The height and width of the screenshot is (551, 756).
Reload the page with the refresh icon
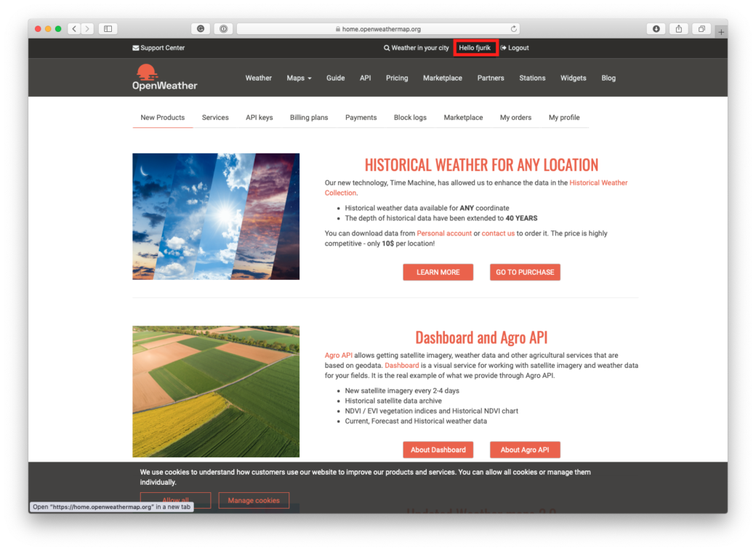coord(514,29)
